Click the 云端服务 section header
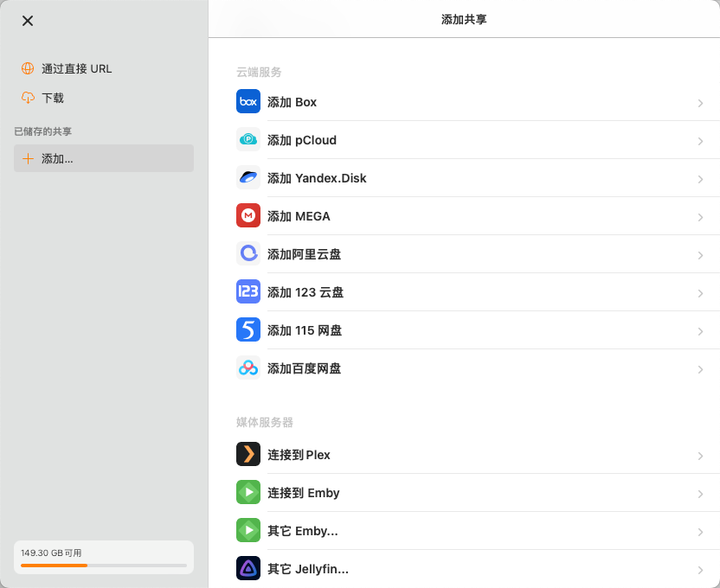The image size is (720, 588). tap(259, 72)
